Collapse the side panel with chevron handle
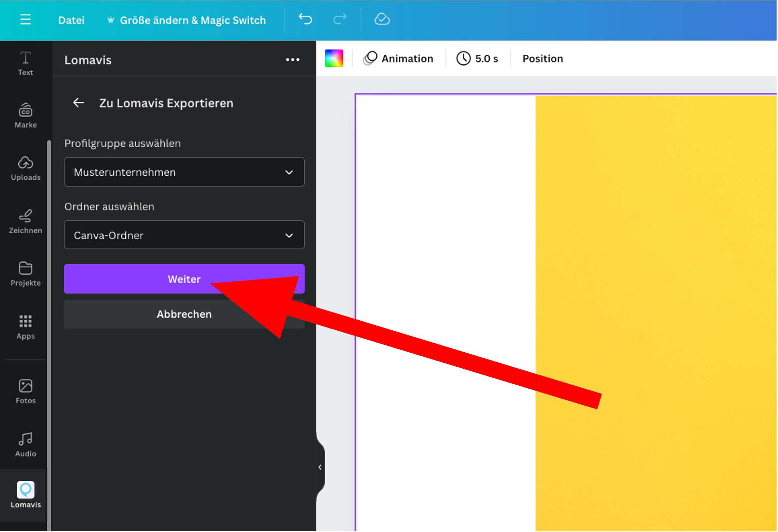Screen dimensions: 778x532 tap(320, 467)
